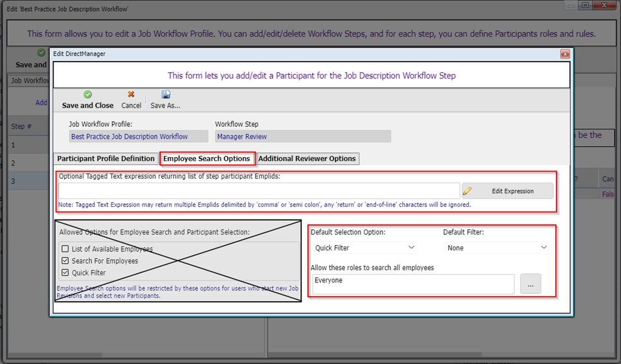The width and height of the screenshot is (621, 364).
Task: Open the Additional Reviewer Options tab
Action: [307, 159]
